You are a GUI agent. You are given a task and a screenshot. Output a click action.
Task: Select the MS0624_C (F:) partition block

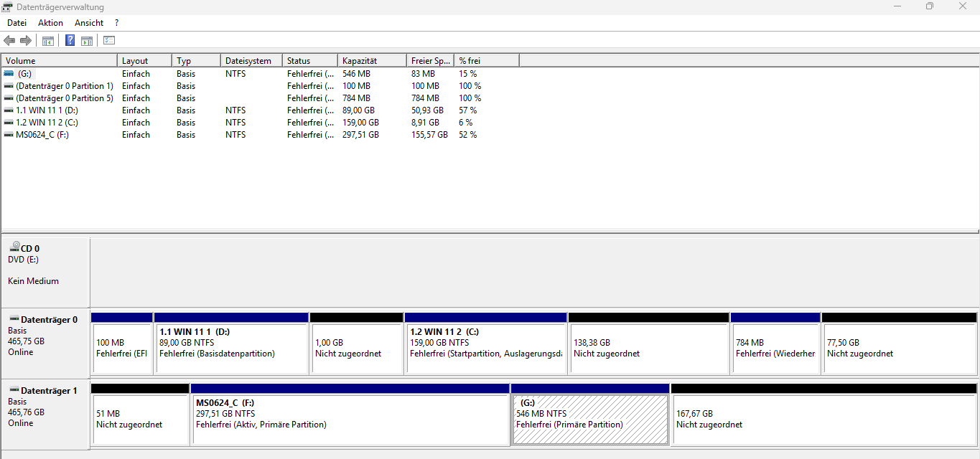point(350,414)
